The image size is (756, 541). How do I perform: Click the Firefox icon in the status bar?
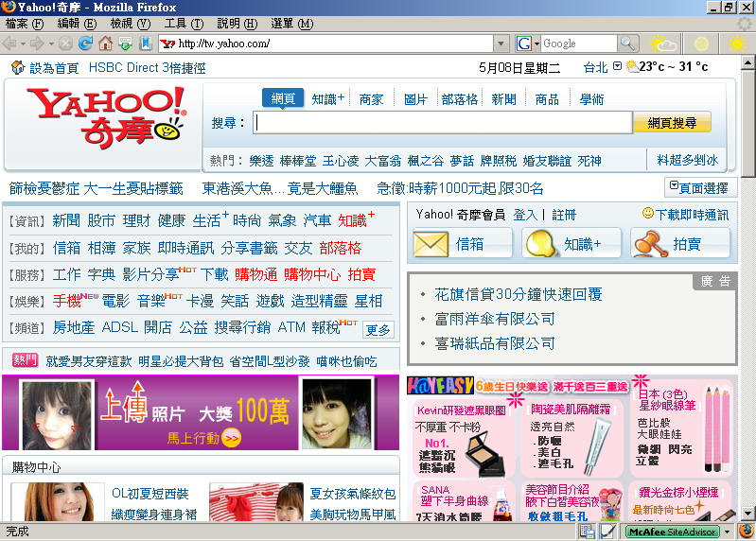[x=747, y=531]
